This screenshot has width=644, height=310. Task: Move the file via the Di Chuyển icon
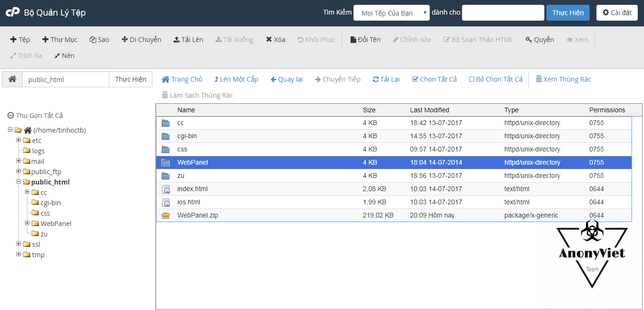coord(141,40)
